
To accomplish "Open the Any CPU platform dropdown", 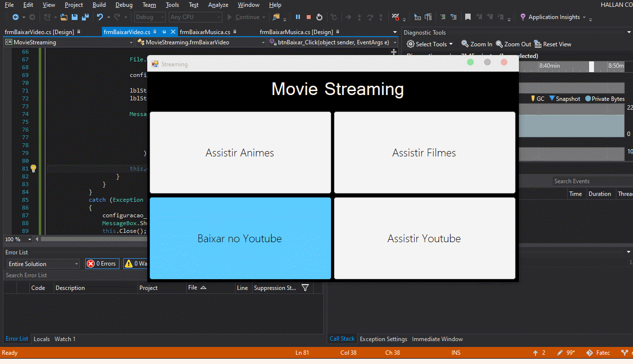I will pyautogui.click(x=195, y=17).
